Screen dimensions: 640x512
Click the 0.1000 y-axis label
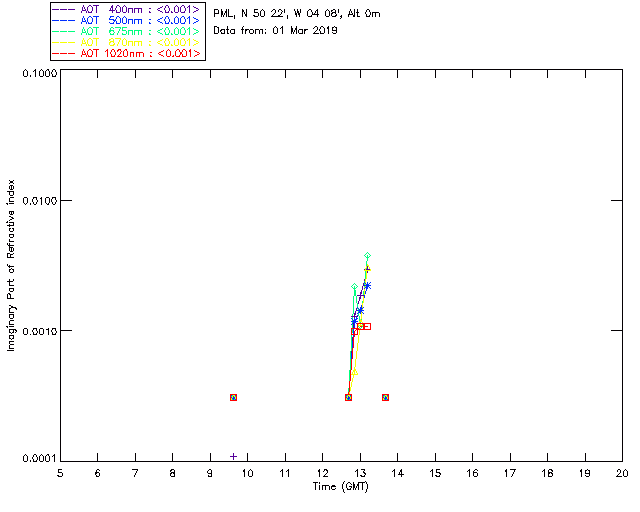(40, 73)
